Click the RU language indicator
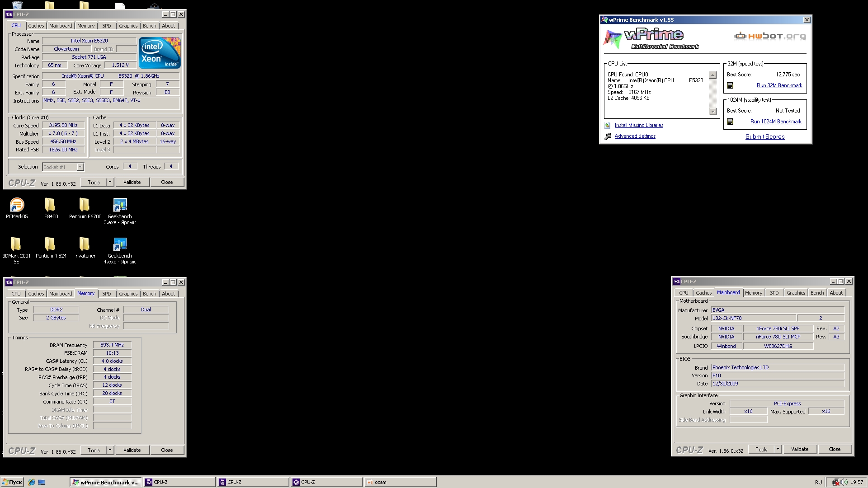Image resolution: width=868 pixels, height=488 pixels. click(819, 482)
